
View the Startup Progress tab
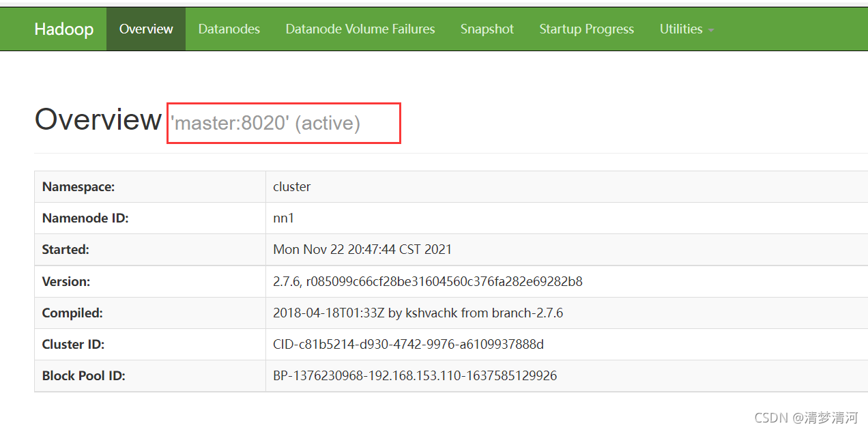pyautogui.click(x=587, y=29)
